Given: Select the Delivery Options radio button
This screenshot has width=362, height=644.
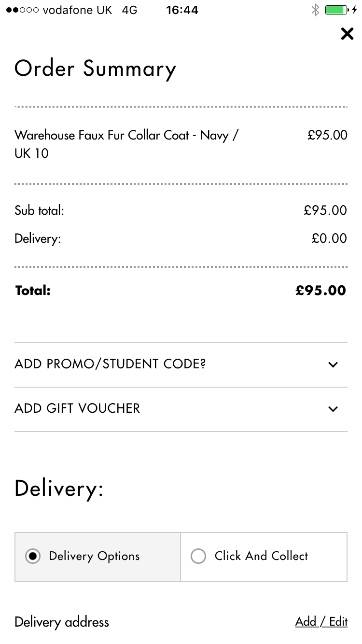Looking at the screenshot, I should click(x=33, y=556).
